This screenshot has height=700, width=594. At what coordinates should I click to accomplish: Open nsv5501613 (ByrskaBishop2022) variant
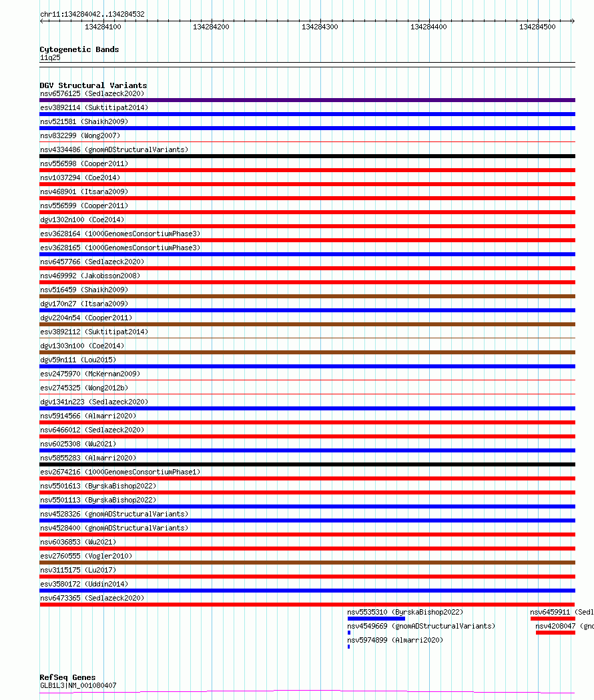coord(98,486)
